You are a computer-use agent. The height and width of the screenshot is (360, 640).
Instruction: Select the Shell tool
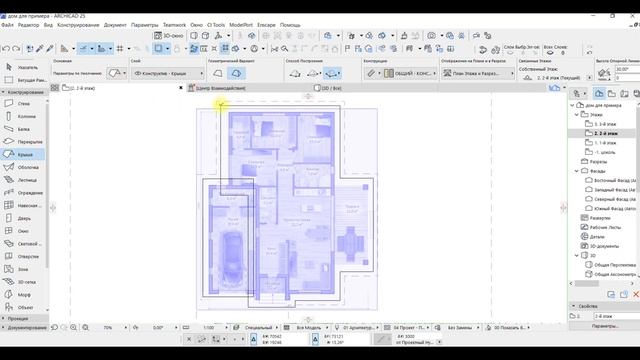pyautogui.click(x=23, y=167)
